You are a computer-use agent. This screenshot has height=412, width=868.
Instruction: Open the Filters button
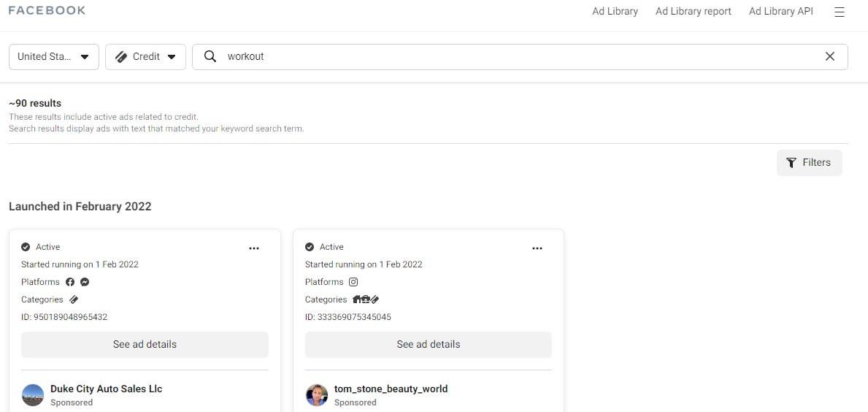click(810, 163)
